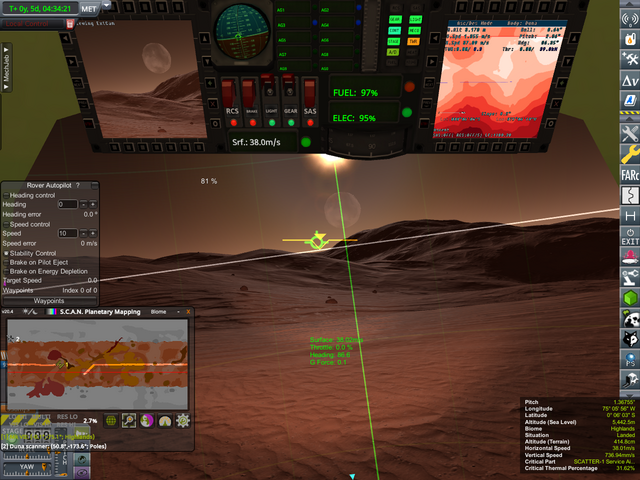Screen dimensions: 640x480
Task: Click the Heading value input field
Action: (x=68, y=204)
